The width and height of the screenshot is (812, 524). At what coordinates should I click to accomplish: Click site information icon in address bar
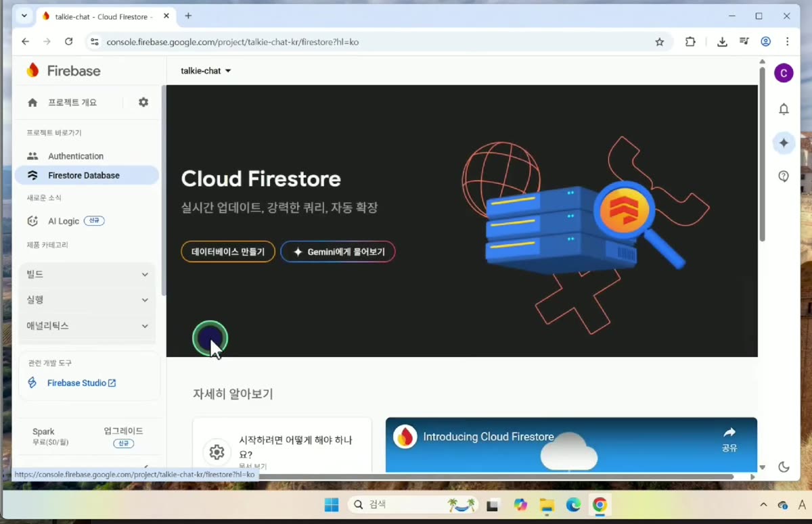click(x=94, y=42)
